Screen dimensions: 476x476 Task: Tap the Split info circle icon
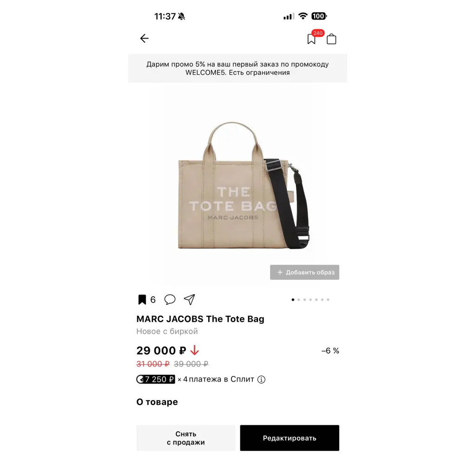[x=261, y=379]
